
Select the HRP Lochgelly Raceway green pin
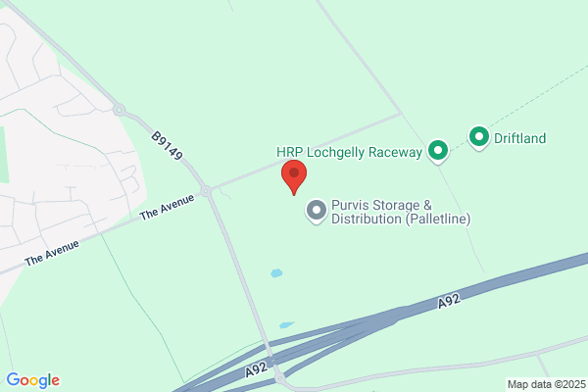click(438, 152)
